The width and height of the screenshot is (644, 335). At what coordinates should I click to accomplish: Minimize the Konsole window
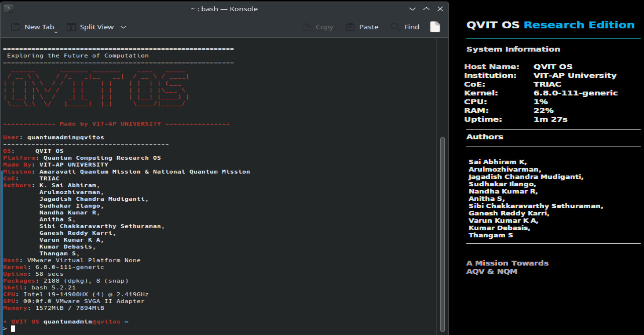point(412,9)
